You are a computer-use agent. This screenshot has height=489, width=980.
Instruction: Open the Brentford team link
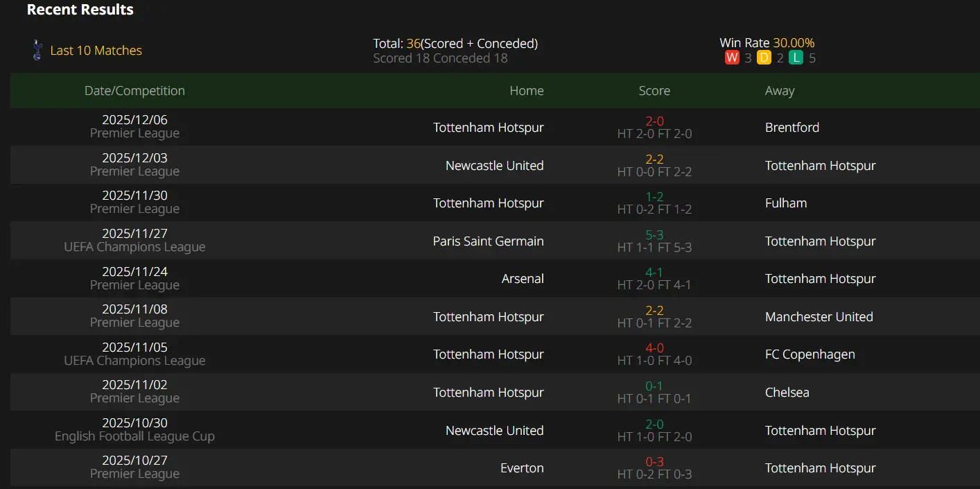click(792, 128)
